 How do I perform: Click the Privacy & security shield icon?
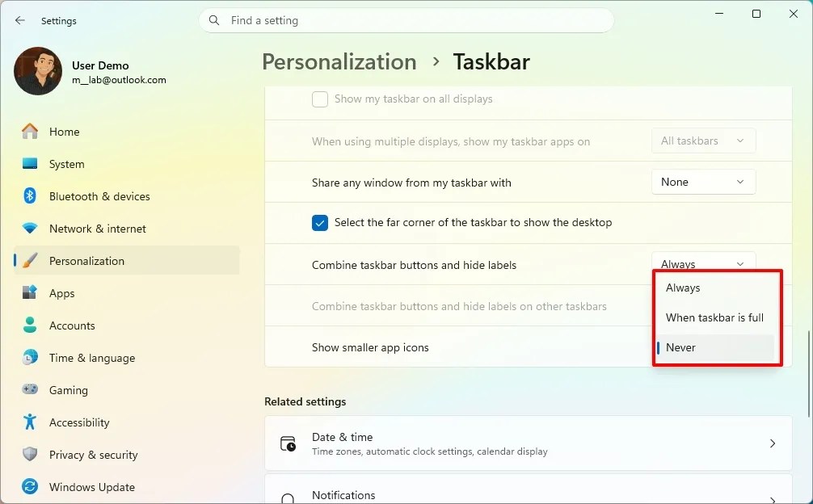coord(30,454)
